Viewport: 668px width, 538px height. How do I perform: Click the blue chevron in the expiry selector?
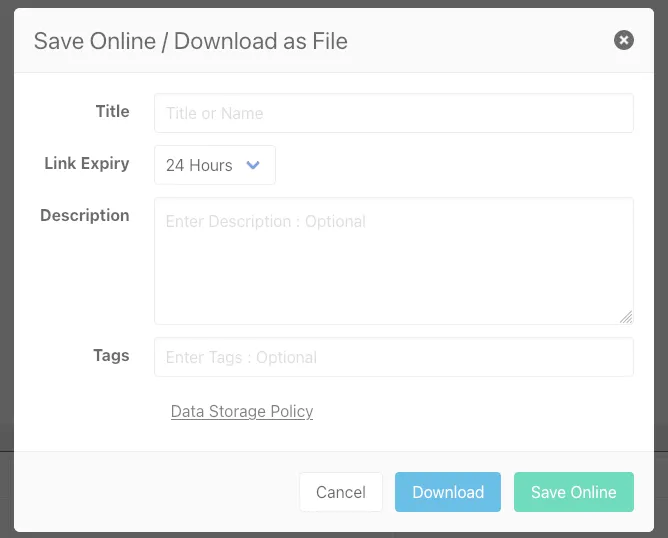coord(253,165)
